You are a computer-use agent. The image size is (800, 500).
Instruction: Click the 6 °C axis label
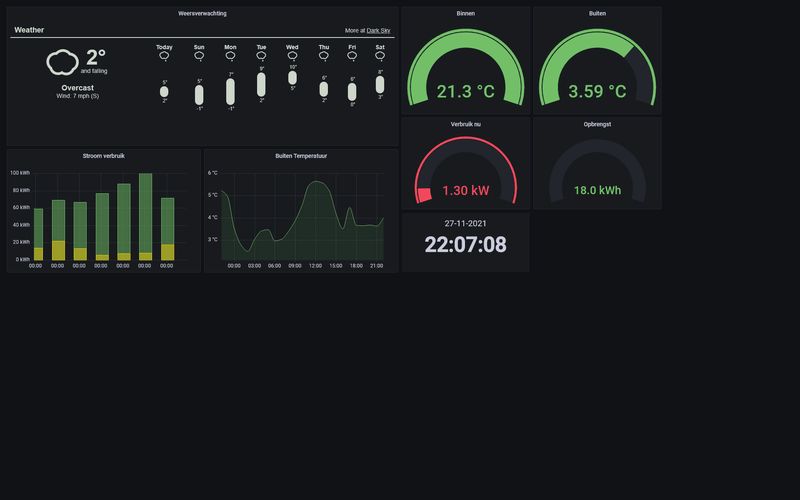213,173
